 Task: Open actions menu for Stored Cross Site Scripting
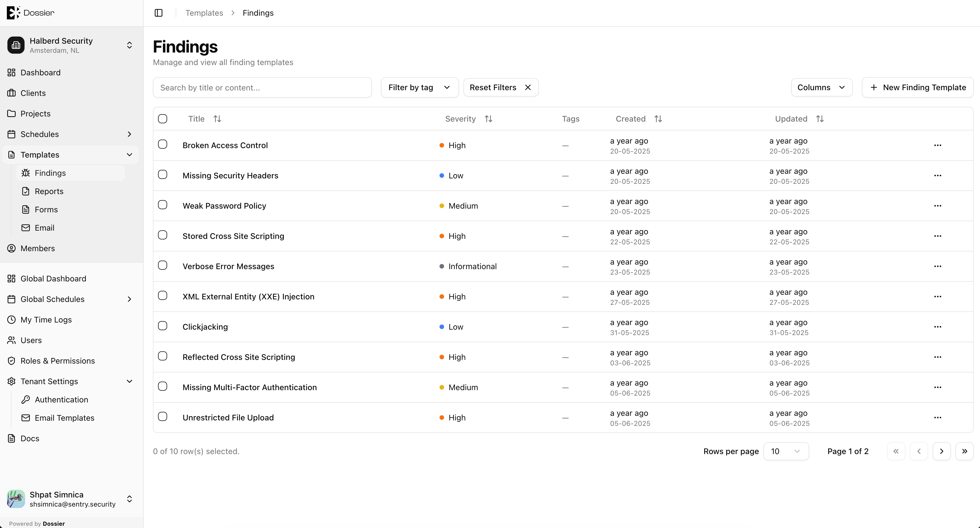coord(938,236)
